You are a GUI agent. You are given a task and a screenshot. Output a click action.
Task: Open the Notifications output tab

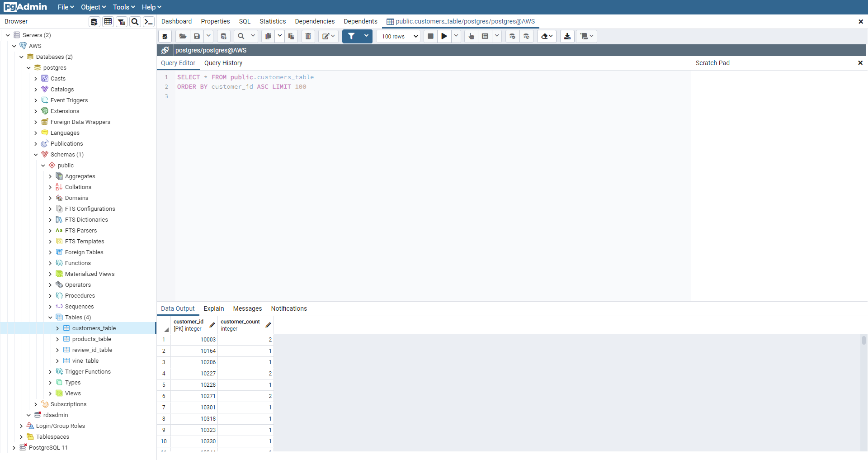coord(289,308)
